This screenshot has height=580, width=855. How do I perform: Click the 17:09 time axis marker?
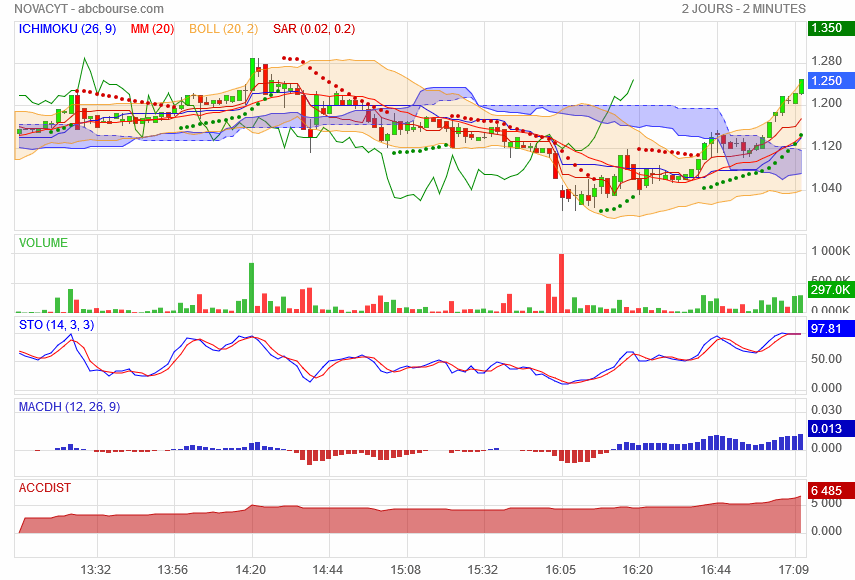[793, 569]
